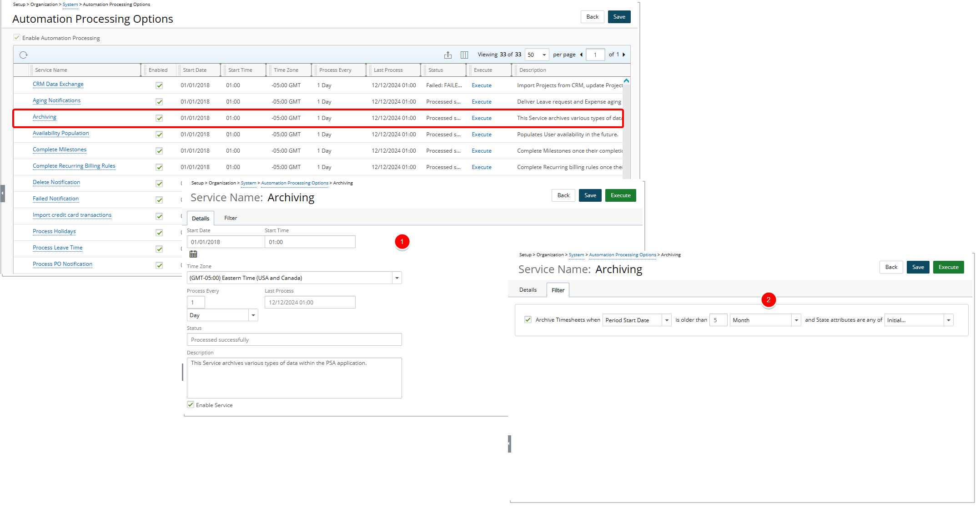
Task: Click the Start Date field 01/01/2018
Action: coord(226,242)
